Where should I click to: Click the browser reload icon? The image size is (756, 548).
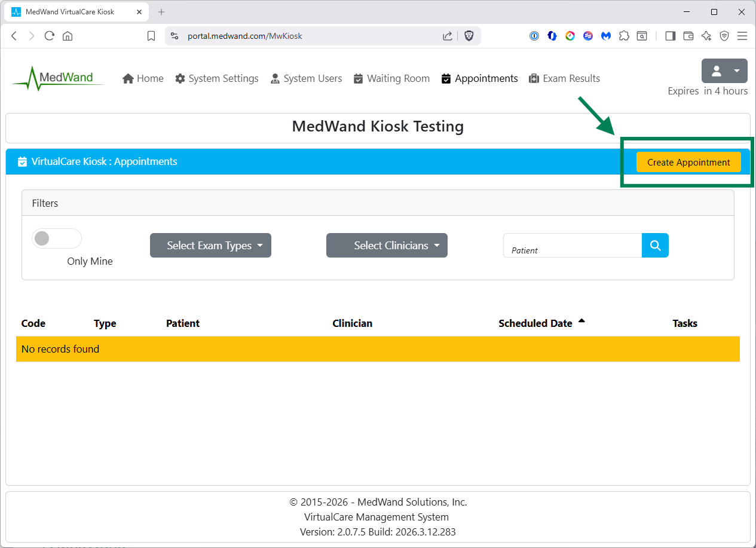50,36
